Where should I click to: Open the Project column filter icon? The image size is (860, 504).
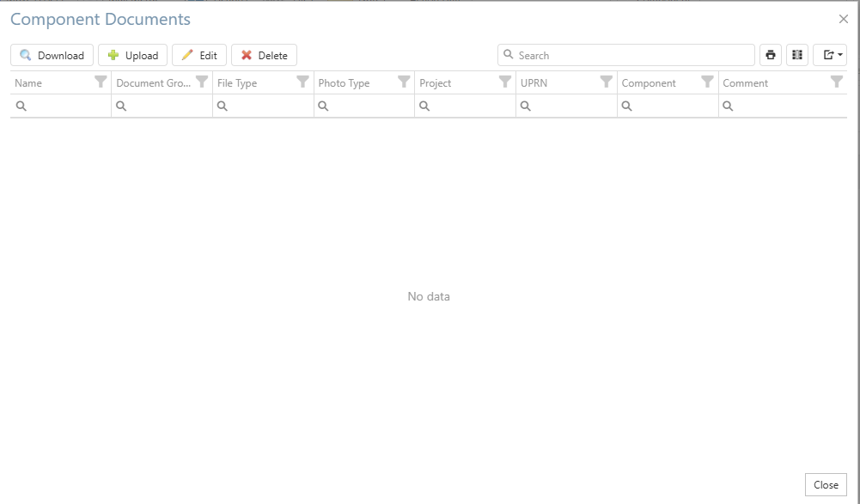click(505, 82)
